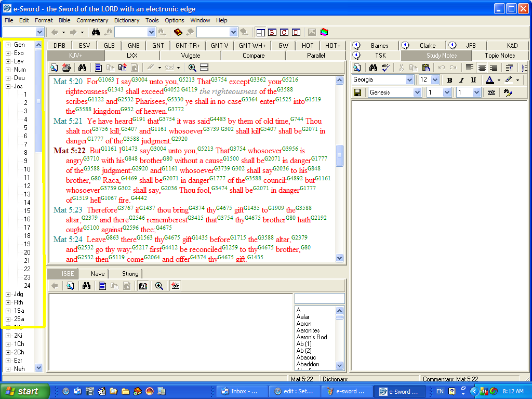Toggle italic formatting in Study Notes
This screenshot has height=399, width=532.
(461, 80)
